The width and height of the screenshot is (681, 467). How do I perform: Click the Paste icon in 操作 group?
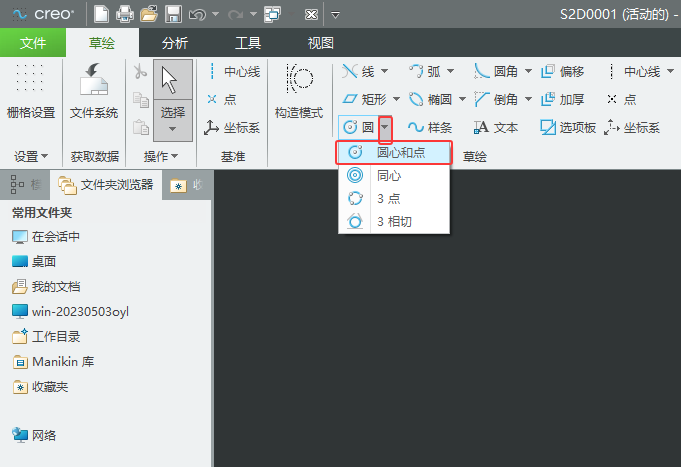click(140, 127)
